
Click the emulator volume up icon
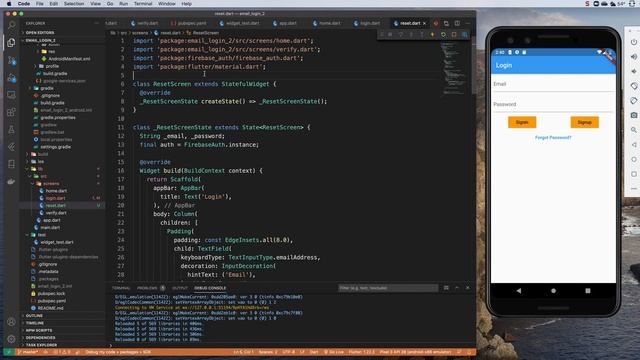[633, 57]
